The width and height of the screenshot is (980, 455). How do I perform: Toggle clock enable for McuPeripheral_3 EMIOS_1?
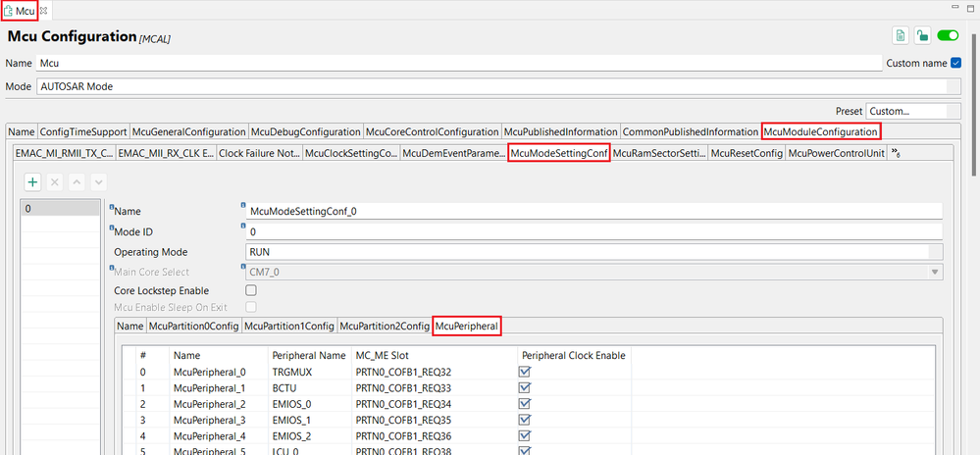tap(525, 419)
